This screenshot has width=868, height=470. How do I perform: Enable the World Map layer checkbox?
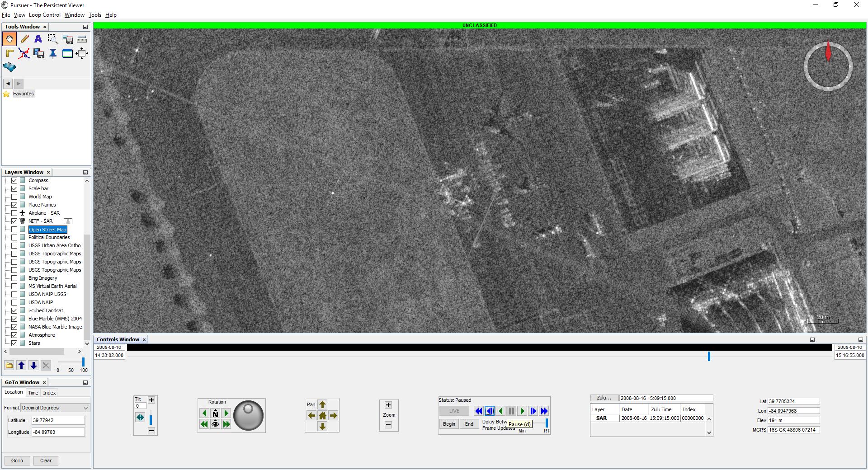14,197
